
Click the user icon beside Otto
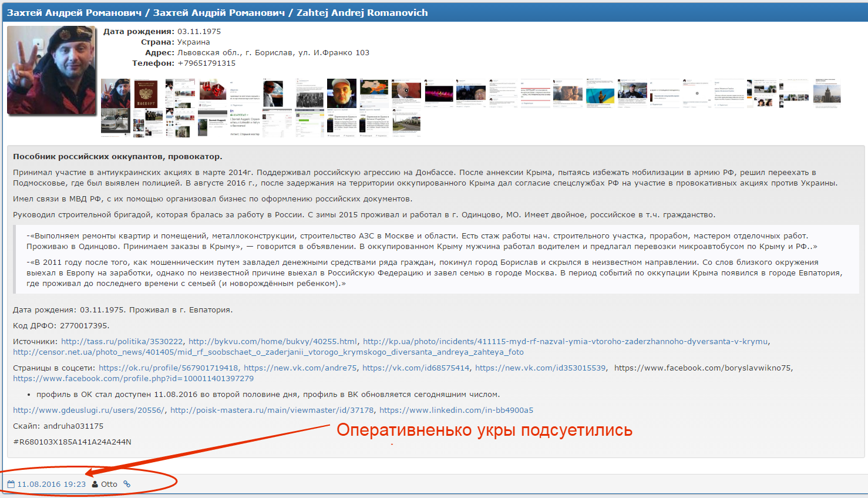(x=95, y=484)
